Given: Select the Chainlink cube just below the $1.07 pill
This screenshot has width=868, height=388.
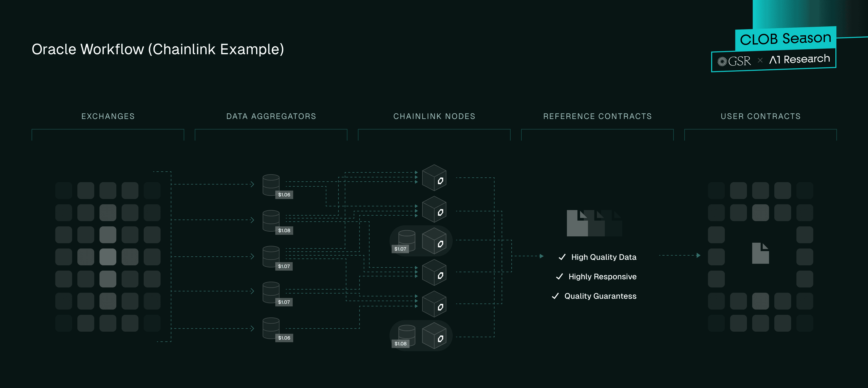Looking at the screenshot, I should click(434, 272).
